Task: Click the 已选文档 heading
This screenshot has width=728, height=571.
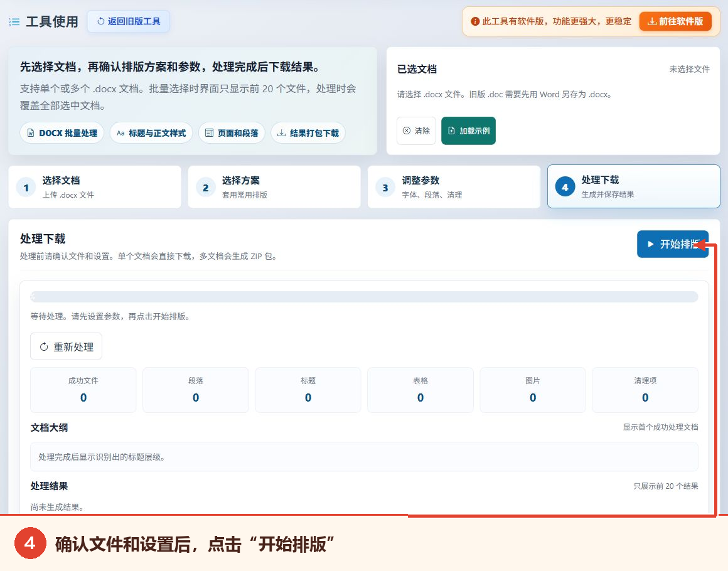Action: pyautogui.click(x=417, y=69)
